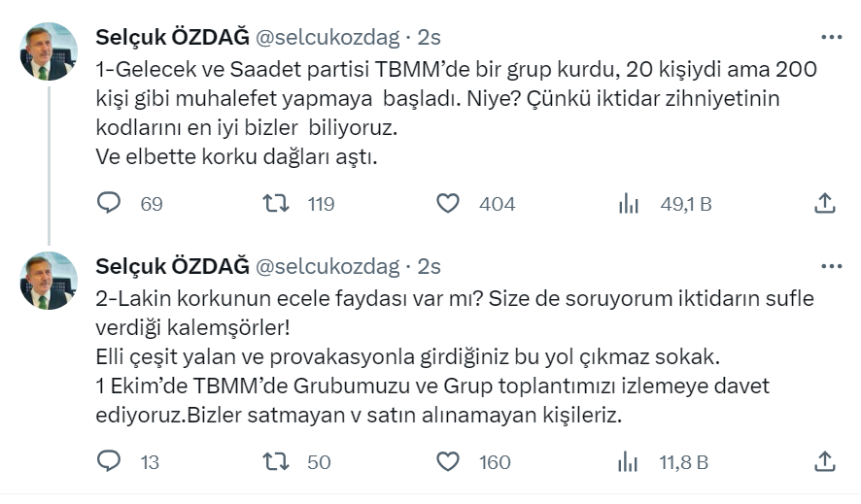Open Selçuk ÖZDAĞ's profile photo on first tweet
This screenshot has width=861, height=504.
(x=49, y=51)
